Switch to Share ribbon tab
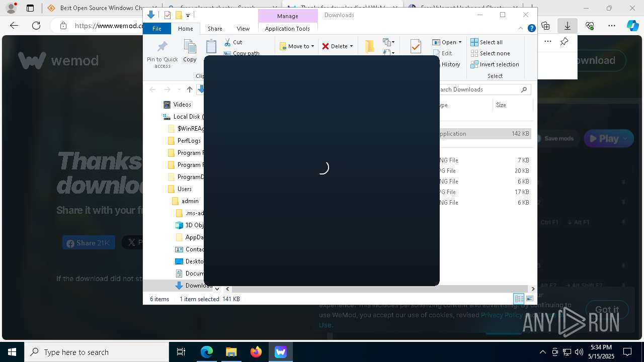 click(x=215, y=29)
